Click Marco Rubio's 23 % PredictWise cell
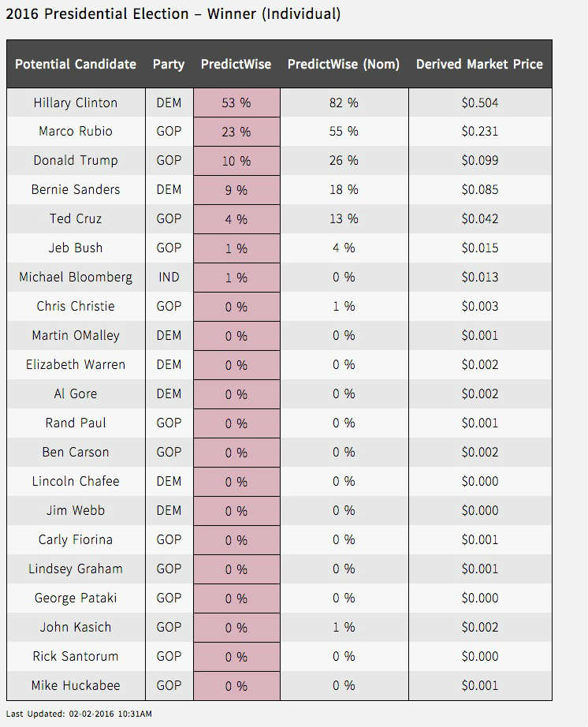This screenshot has width=588, height=727. click(236, 132)
